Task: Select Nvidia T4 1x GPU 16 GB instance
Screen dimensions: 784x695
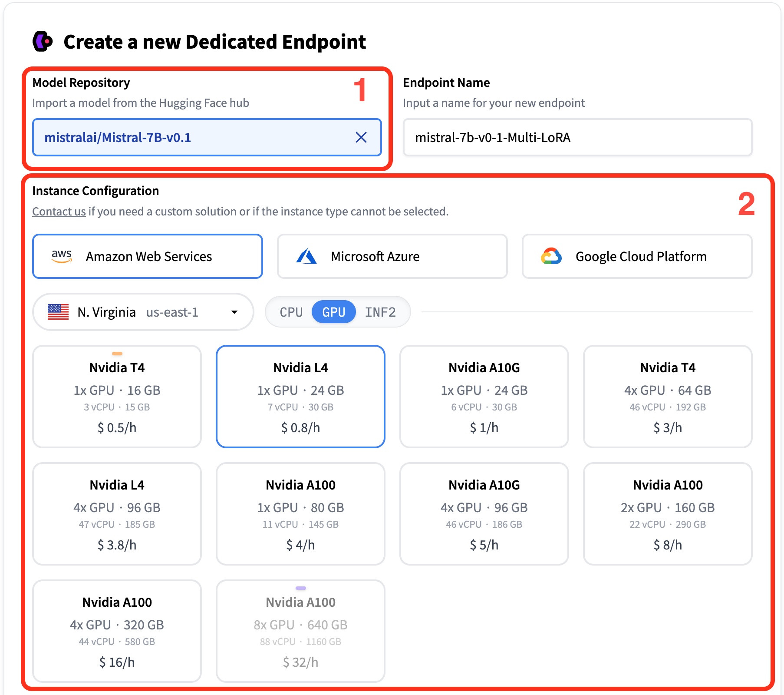Action: [117, 397]
